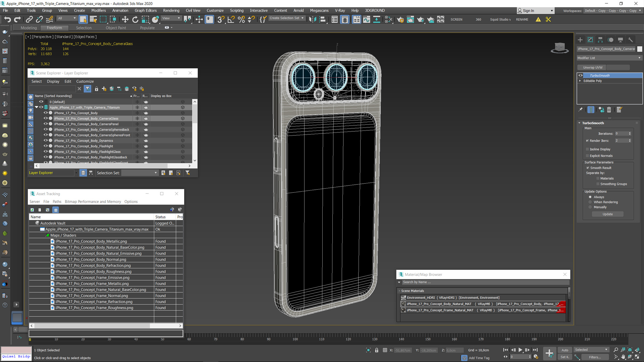
Task: Open the View reference coordinate dropdown
Action: click(x=171, y=18)
